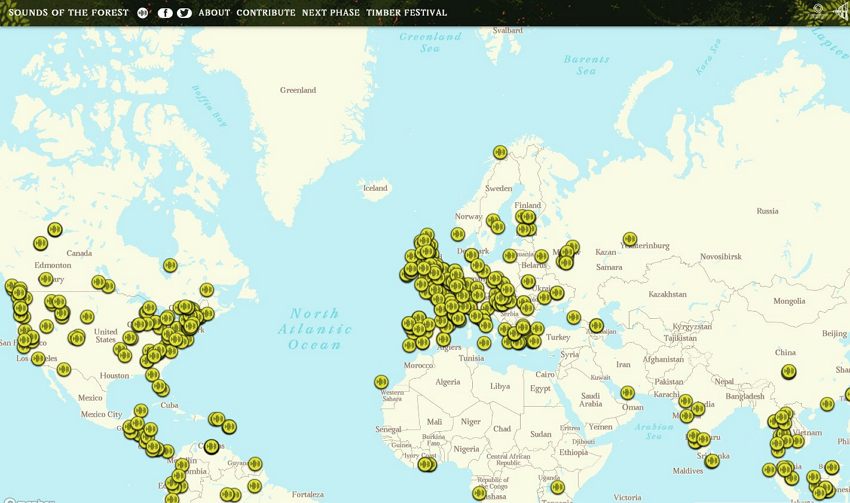Select the sound marker at Yekaterinburg

[629, 239]
